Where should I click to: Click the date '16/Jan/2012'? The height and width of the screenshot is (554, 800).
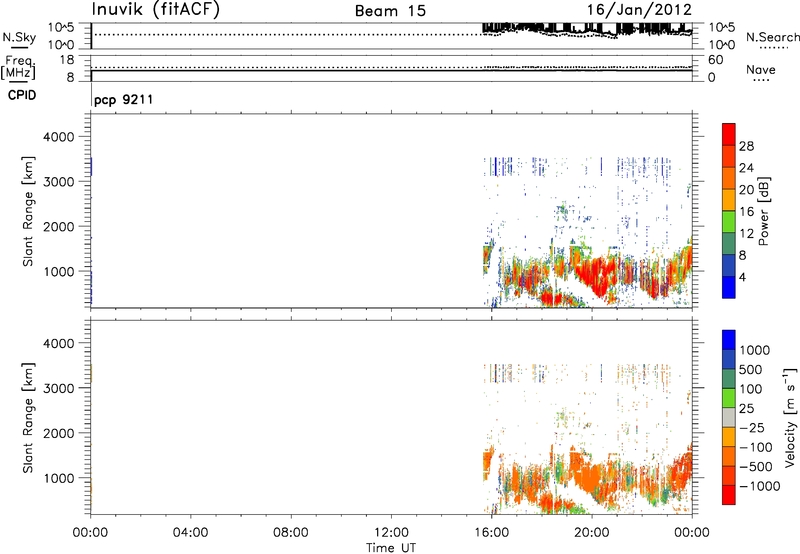click(x=639, y=10)
